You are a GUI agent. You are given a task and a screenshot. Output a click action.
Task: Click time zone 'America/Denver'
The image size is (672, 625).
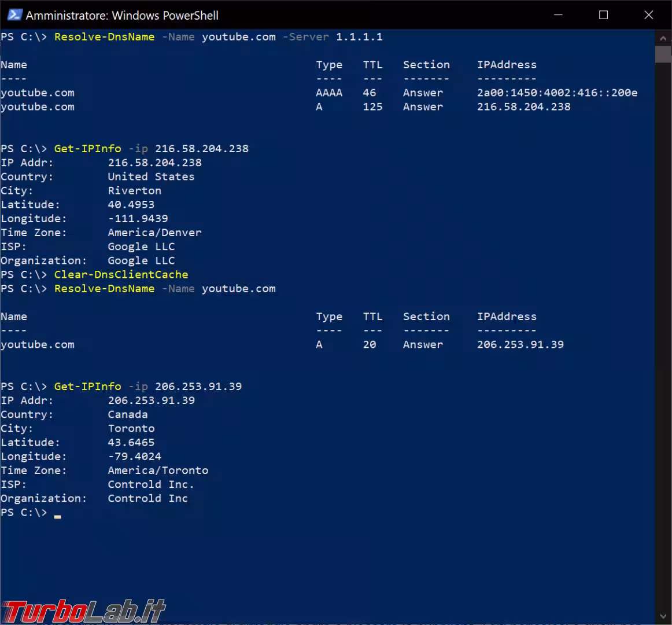tap(154, 233)
